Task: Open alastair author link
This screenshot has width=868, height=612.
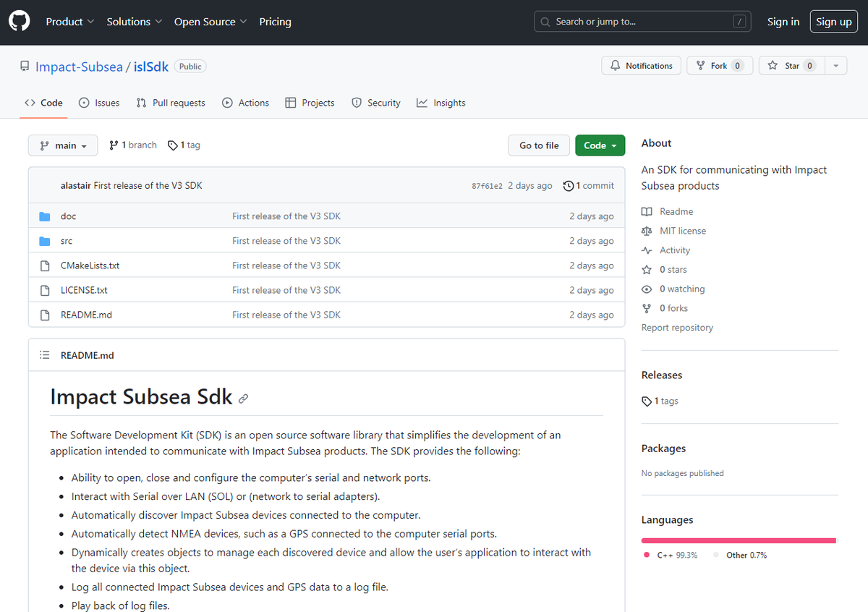Action: (x=76, y=186)
